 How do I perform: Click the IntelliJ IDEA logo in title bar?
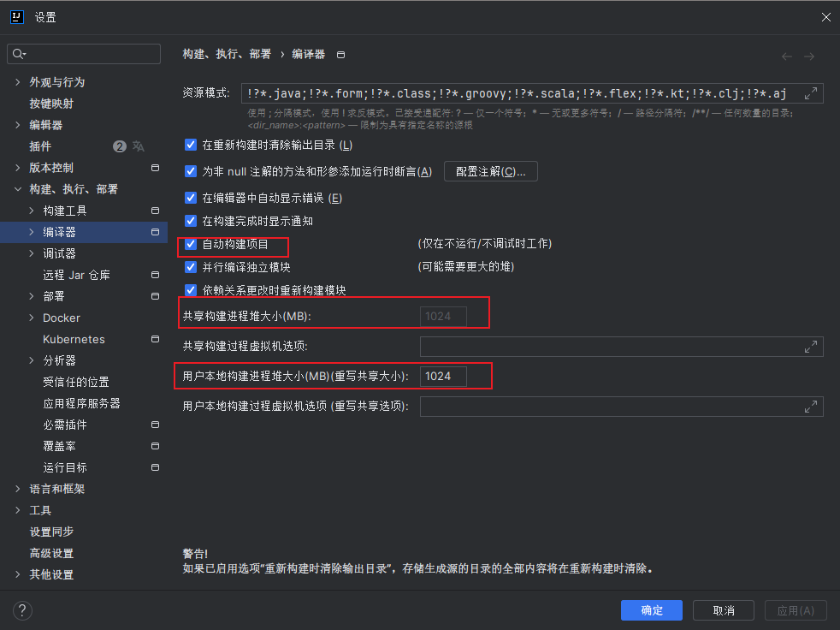tap(17, 17)
